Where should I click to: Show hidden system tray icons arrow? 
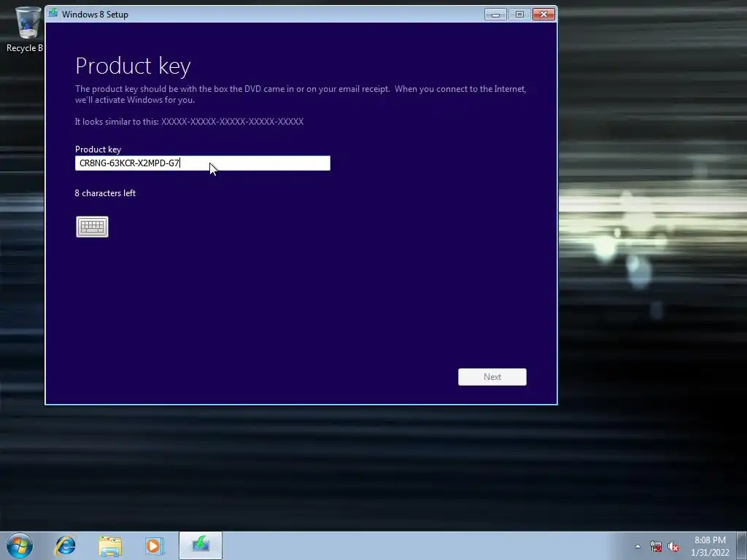pyautogui.click(x=638, y=546)
